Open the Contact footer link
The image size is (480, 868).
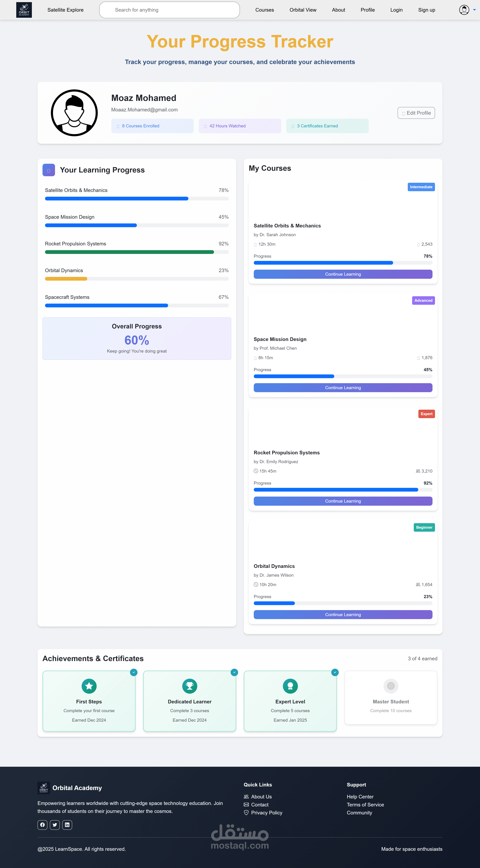(260, 805)
